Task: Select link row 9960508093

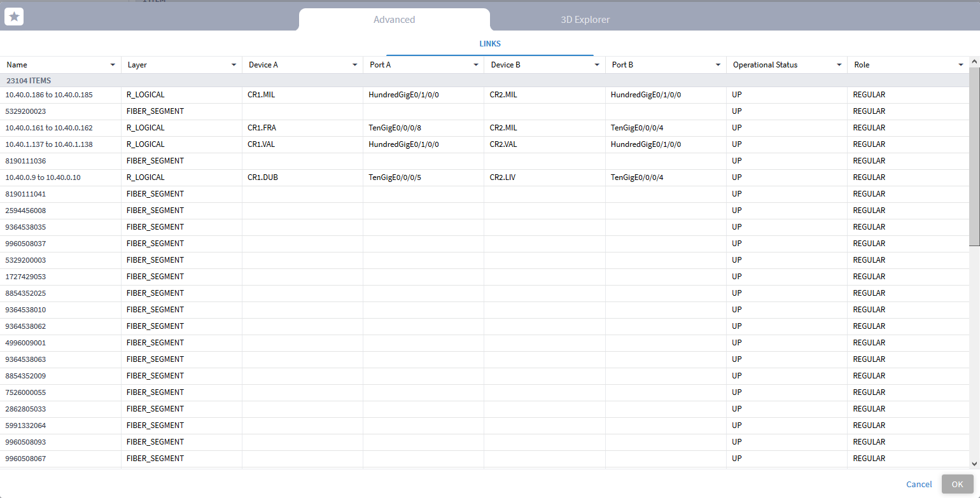Action: point(484,442)
